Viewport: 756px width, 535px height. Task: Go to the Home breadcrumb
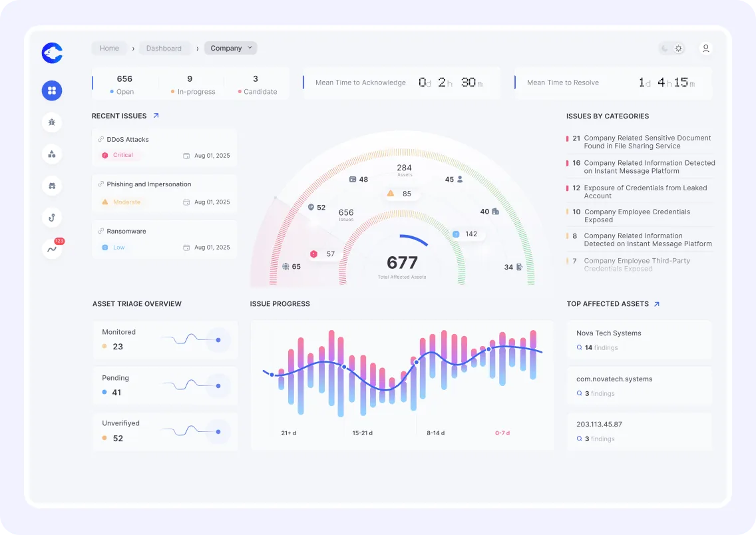coord(109,49)
